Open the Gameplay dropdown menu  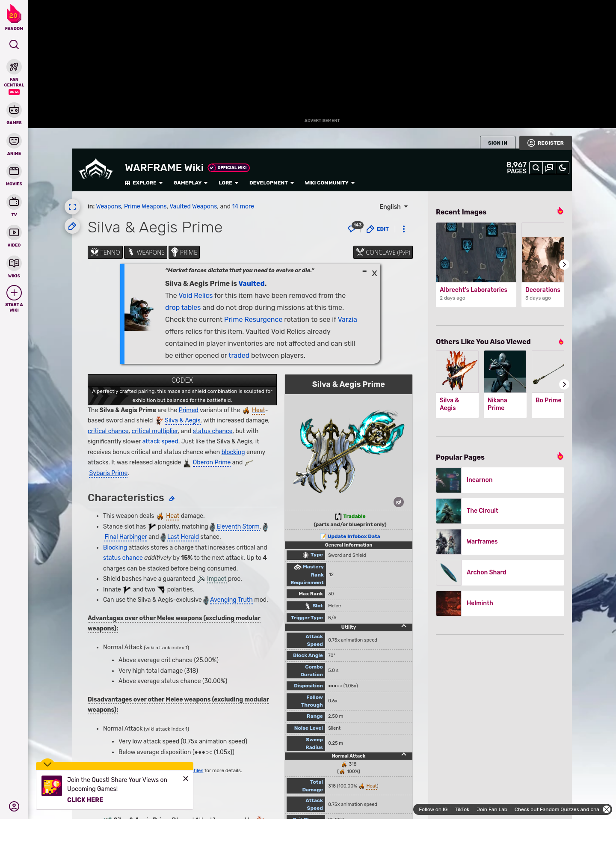point(190,183)
